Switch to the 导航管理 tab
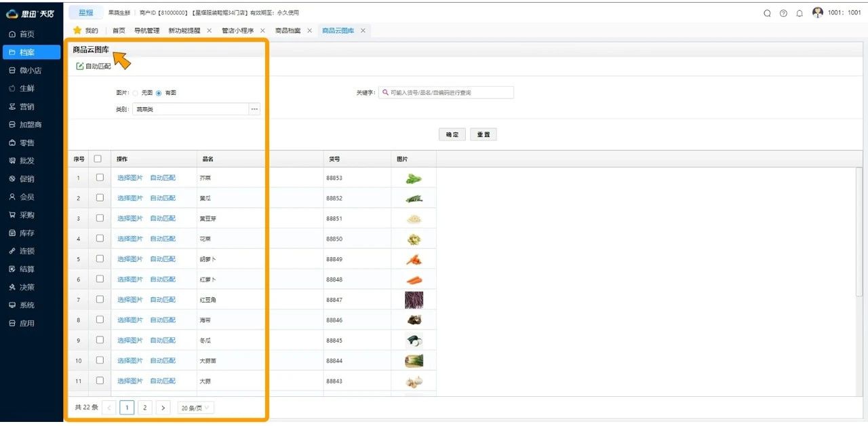The width and height of the screenshot is (868, 426). 146,31
